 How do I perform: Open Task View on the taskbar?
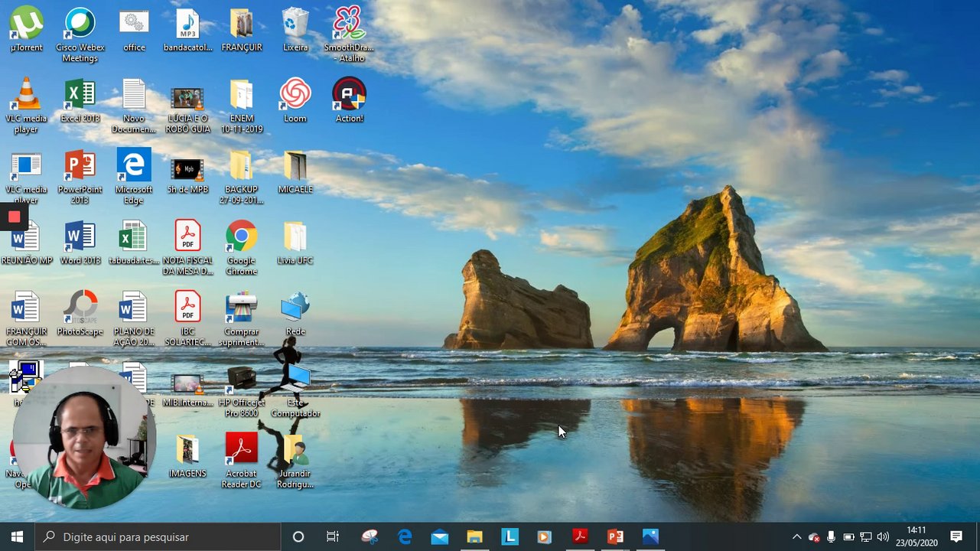[333, 536]
